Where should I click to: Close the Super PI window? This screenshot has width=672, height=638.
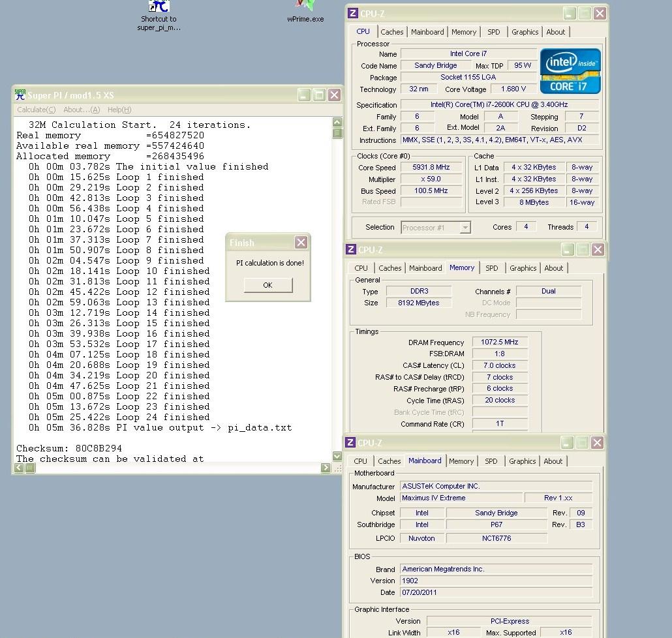tap(334, 95)
